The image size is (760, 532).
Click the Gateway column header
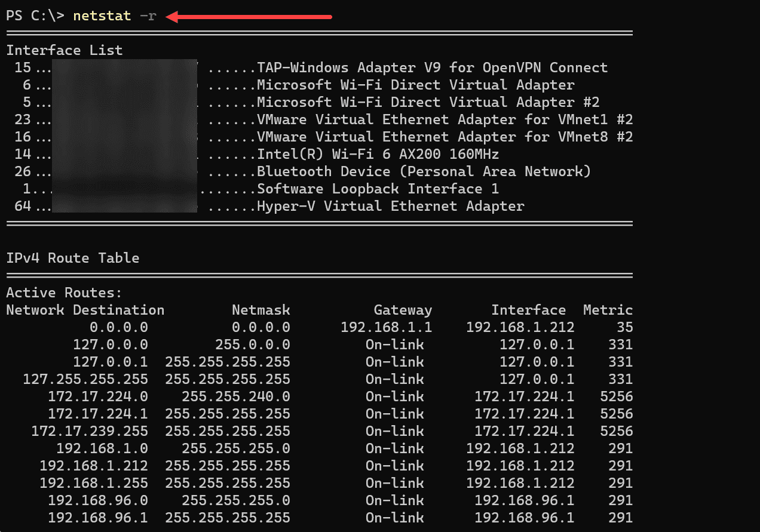403,310
